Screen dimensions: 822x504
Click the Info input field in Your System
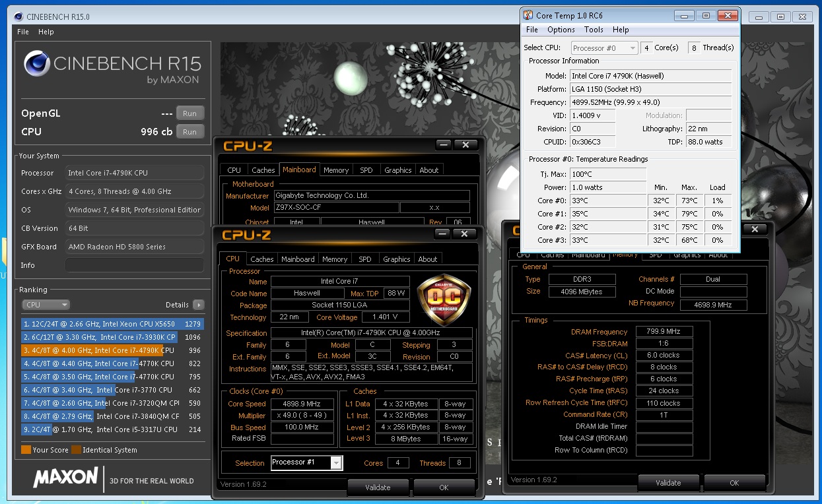coord(135,265)
